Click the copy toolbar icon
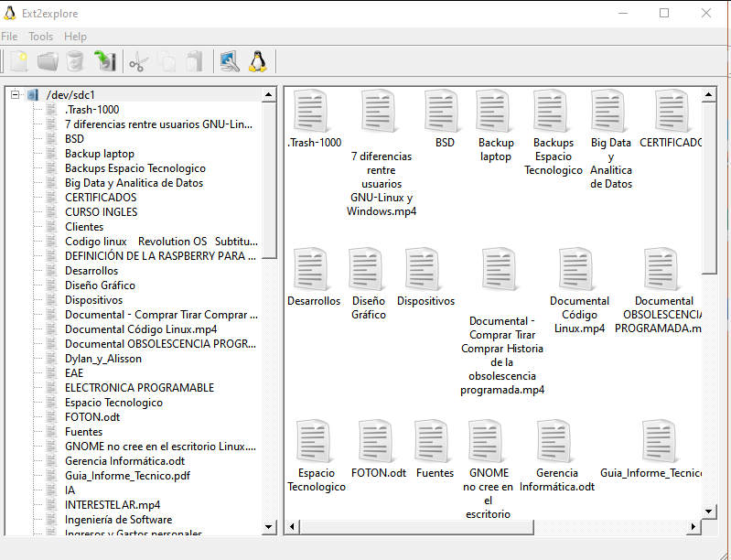 (167, 62)
